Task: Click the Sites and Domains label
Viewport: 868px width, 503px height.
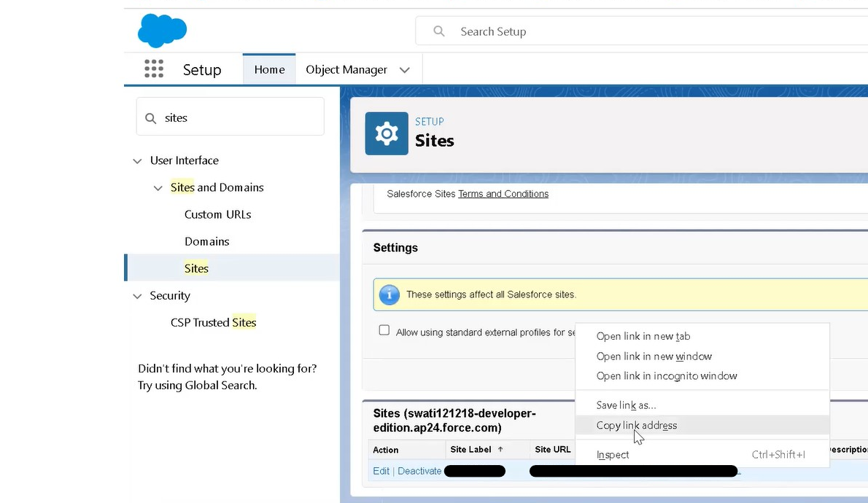Action: pos(217,187)
